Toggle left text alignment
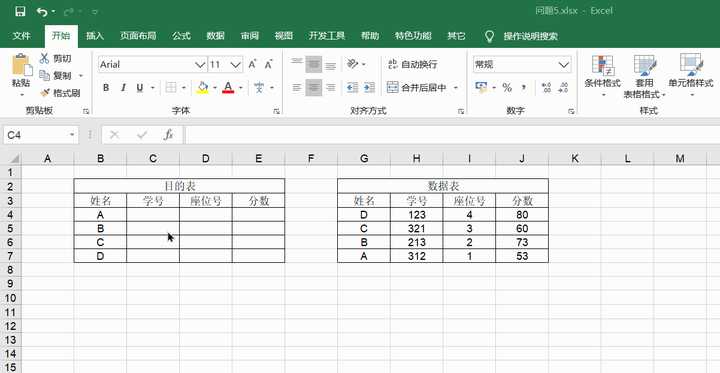This screenshot has width=720, height=373. tap(297, 87)
